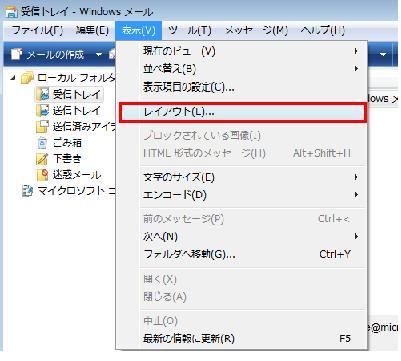The image size is (401, 361).
Task: Choose レイアウト from the 表示 menu
Action: pos(242,112)
